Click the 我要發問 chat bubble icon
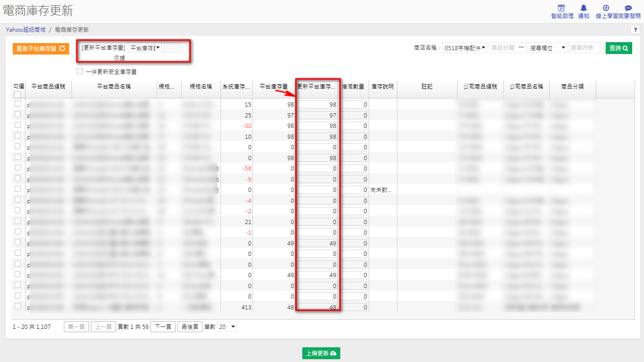The image size is (644, 362). (628, 8)
